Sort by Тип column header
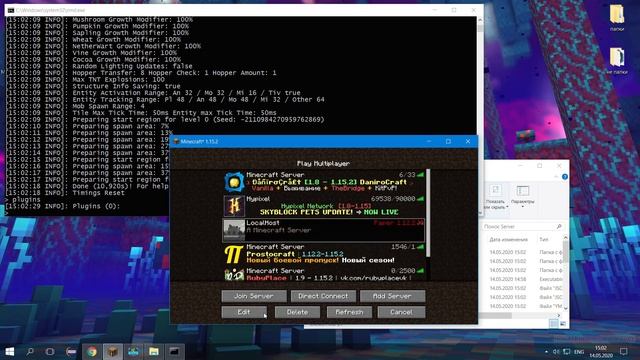The width and height of the screenshot is (640, 360). (544, 240)
